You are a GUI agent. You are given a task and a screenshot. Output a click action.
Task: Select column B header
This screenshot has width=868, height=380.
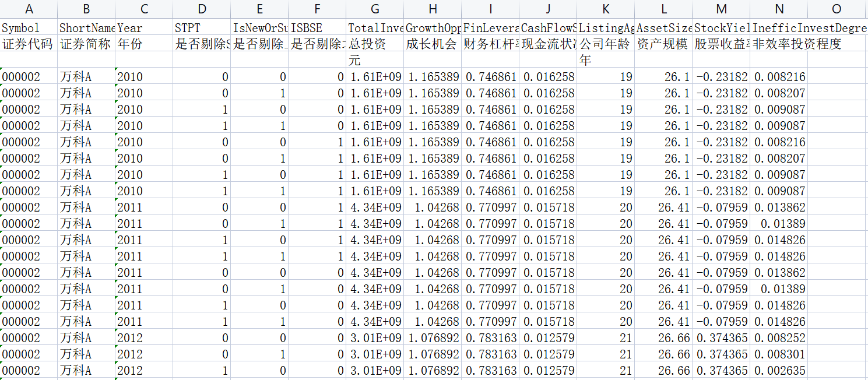[87, 9]
